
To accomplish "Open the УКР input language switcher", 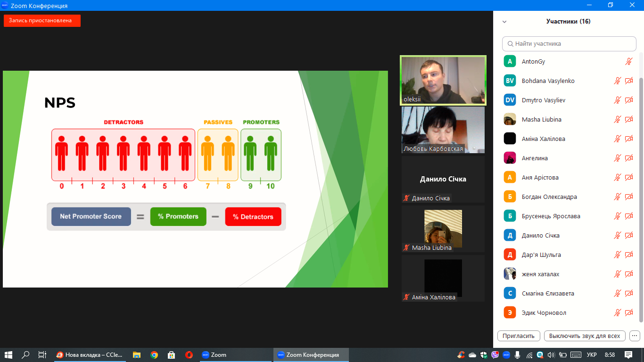I will pos(592,355).
